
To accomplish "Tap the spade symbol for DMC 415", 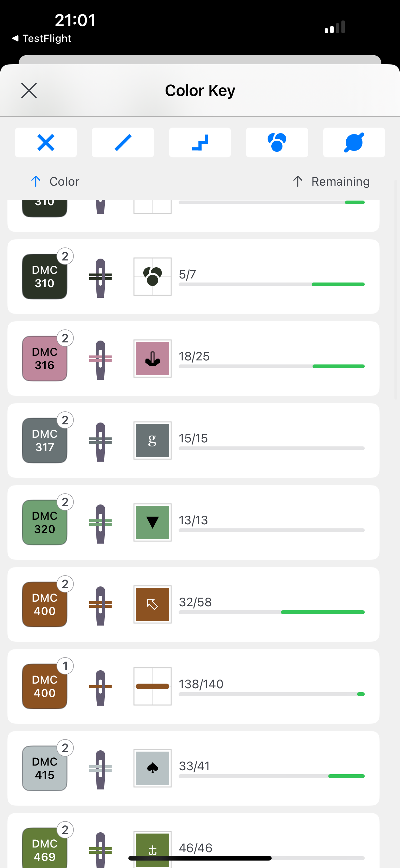I will point(153,768).
